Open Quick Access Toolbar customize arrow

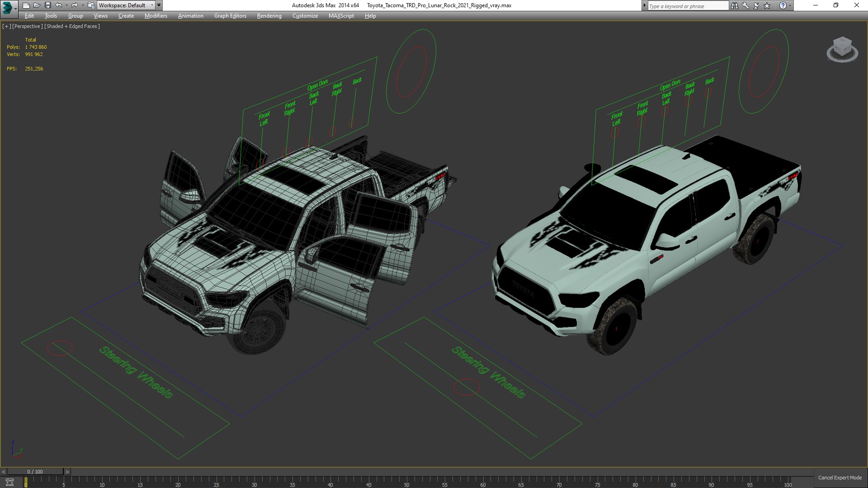(159, 5)
